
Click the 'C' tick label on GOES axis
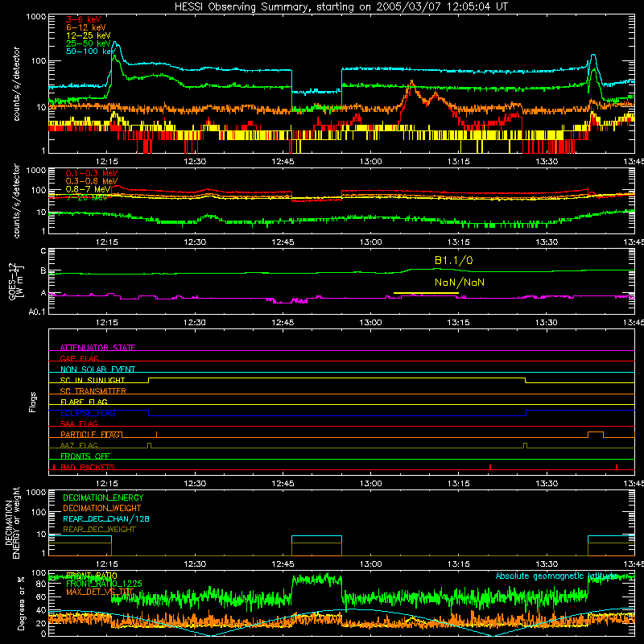pos(43,251)
